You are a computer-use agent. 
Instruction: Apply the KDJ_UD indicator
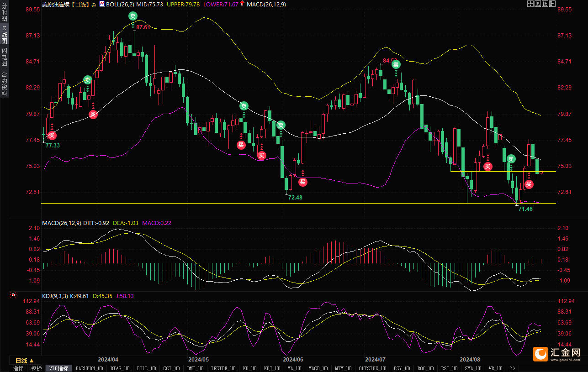coord(272,368)
